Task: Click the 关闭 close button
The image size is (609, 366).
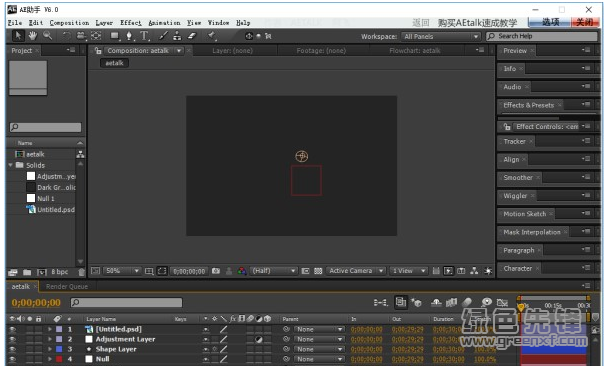Action: point(584,22)
